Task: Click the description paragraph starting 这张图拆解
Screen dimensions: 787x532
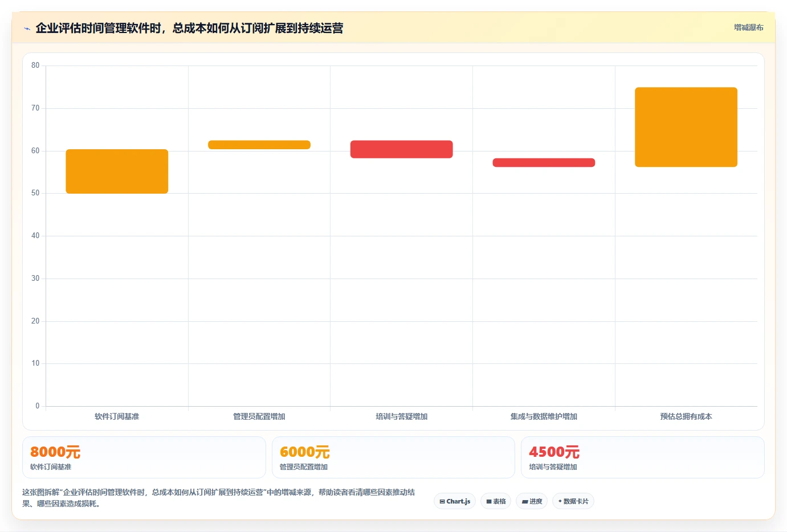Action: tap(218, 498)
